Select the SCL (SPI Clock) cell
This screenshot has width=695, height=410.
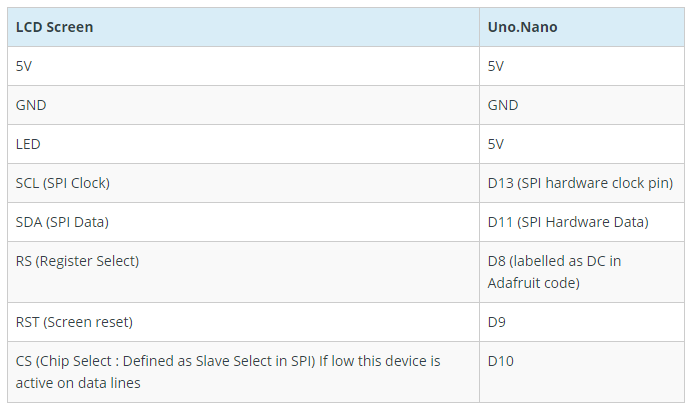pyautogui.click(x=243, y=183)
